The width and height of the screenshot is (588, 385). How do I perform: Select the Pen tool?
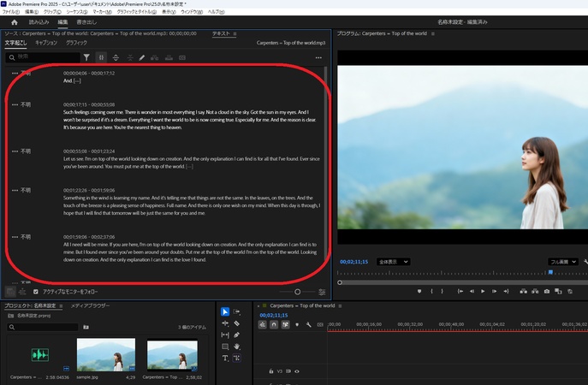pos(236,335)
